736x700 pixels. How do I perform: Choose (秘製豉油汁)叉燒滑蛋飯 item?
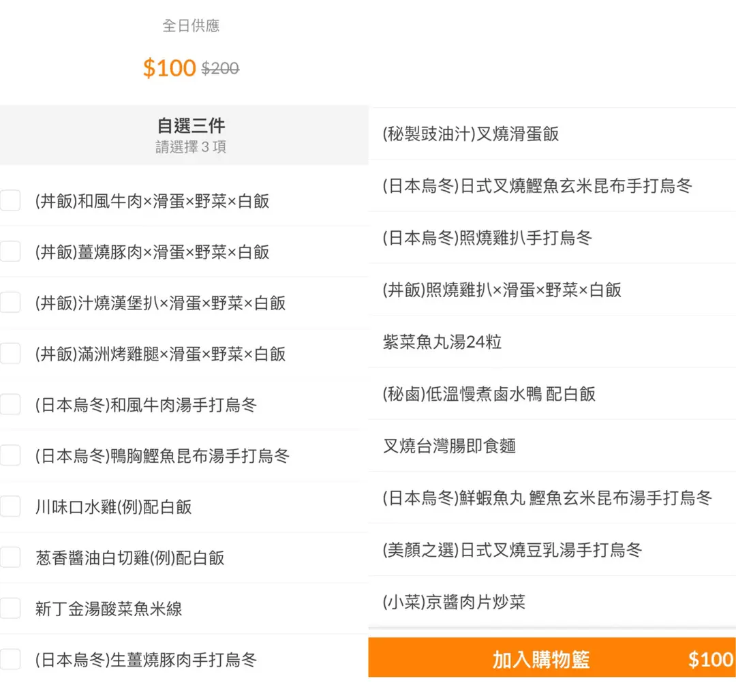(471, 134)
